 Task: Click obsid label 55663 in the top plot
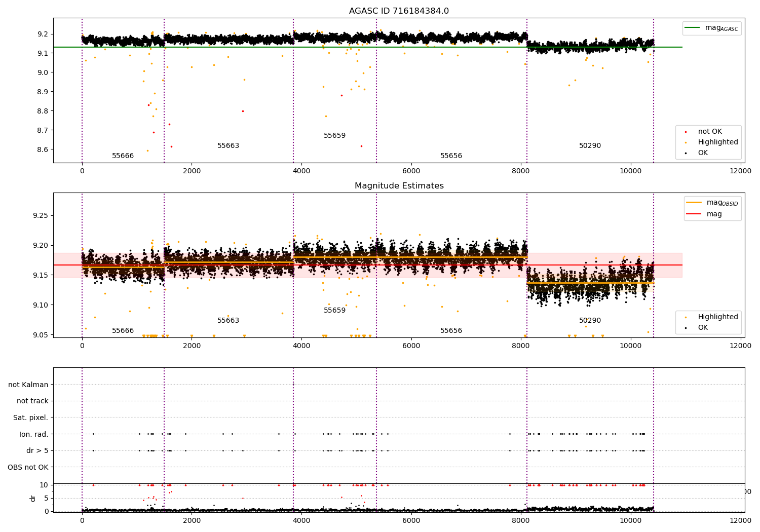click(x=228, y=146)
